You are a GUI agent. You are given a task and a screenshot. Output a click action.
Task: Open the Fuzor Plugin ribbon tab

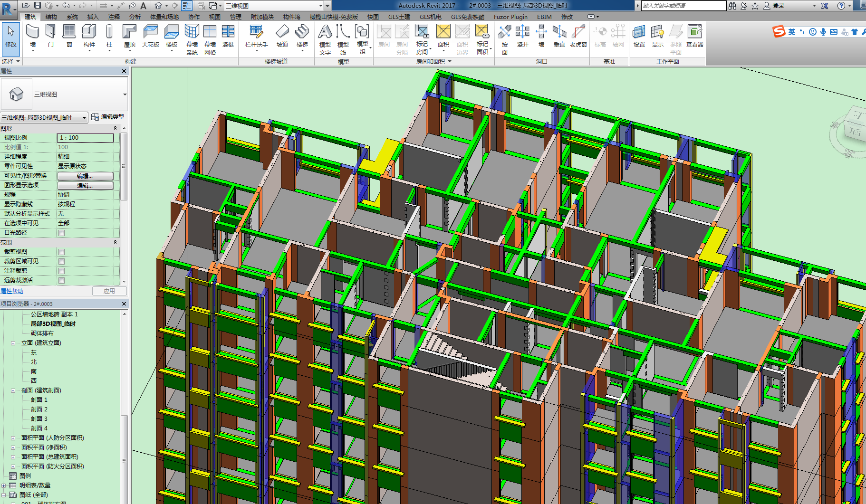coord(510,17)
